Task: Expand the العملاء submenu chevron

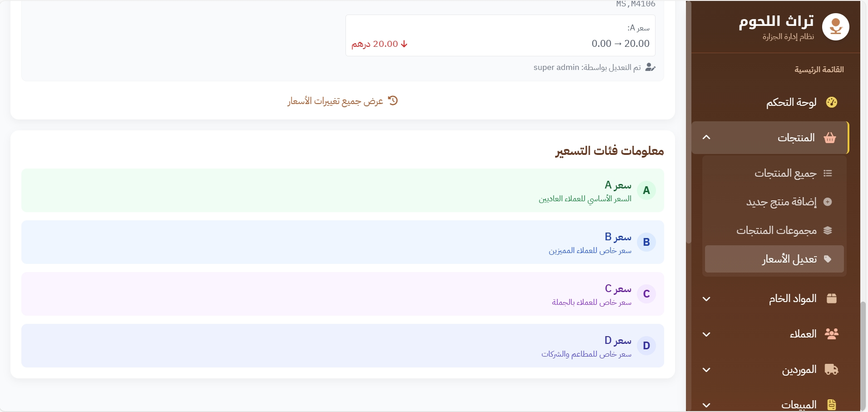Action: 706,334
